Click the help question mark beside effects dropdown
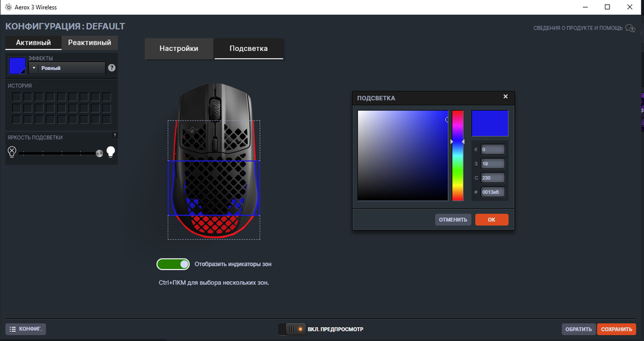The height and width of the screenshot is (341, 644). 112,68
